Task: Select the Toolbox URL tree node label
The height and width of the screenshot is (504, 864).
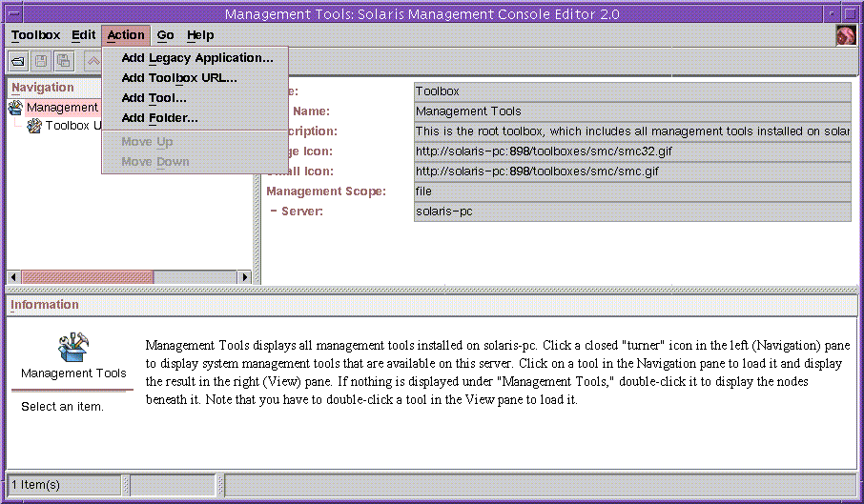Action: pos(72,126)
